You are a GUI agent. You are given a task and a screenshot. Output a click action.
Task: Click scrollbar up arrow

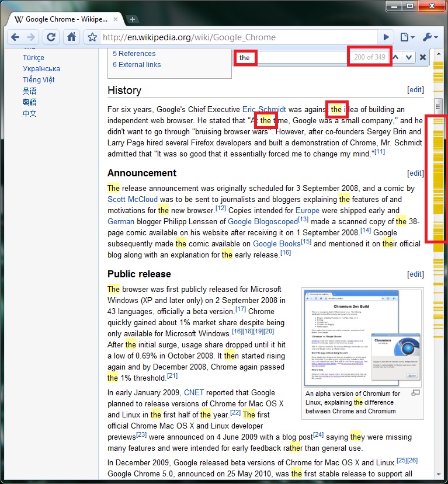coord(439,54)
